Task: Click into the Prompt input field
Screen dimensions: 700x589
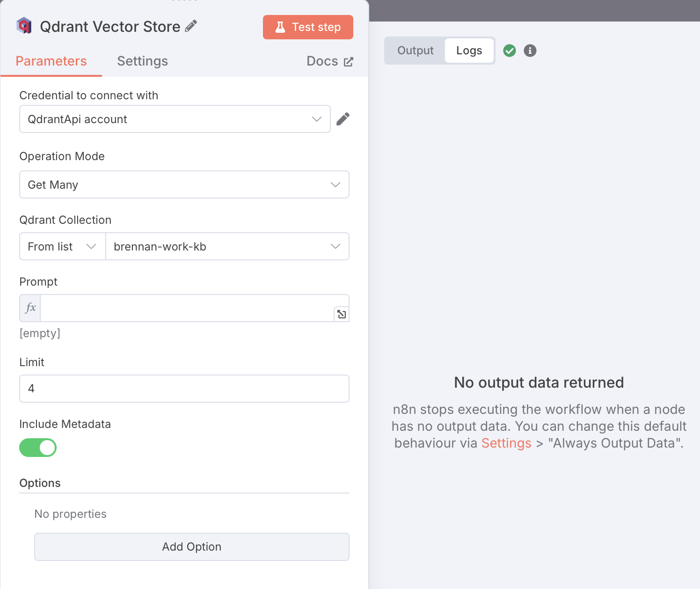Action: point(187,308)
